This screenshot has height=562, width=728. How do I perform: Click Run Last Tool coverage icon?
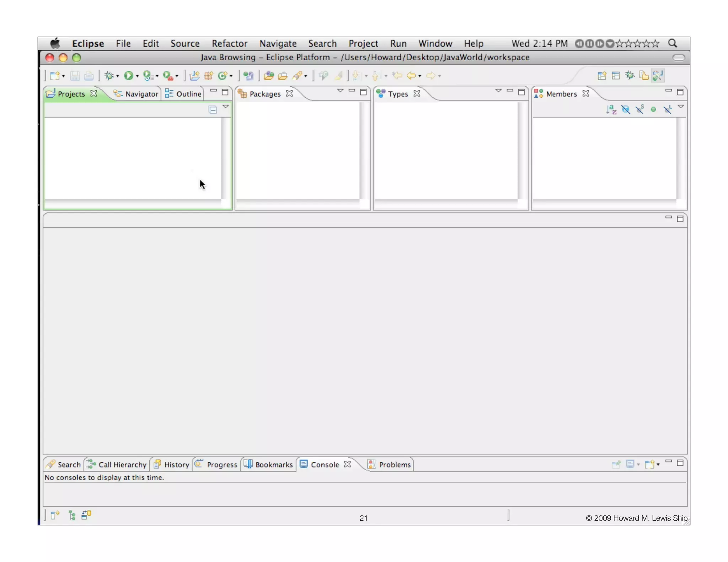148,76
